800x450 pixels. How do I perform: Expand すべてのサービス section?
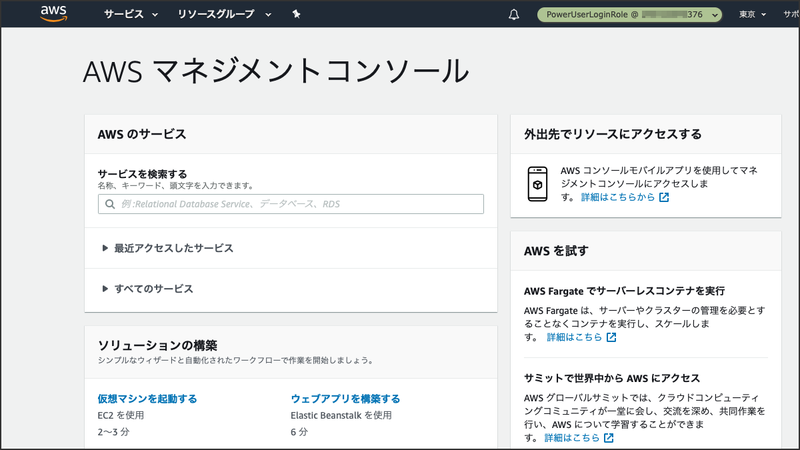click(x=147, y=289)
